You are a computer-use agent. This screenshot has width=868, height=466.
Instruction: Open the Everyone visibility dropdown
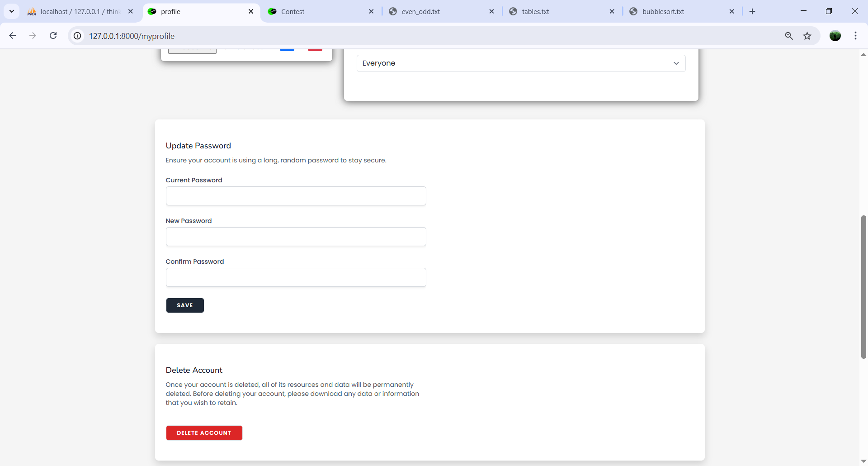click(x=521, y=63)
